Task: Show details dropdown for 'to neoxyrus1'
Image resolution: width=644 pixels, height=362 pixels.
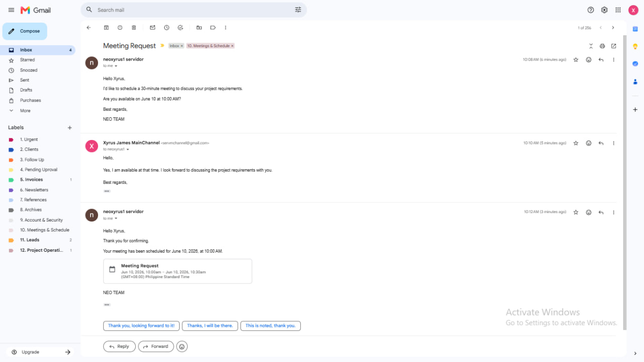Action: [x=128, y=150]
